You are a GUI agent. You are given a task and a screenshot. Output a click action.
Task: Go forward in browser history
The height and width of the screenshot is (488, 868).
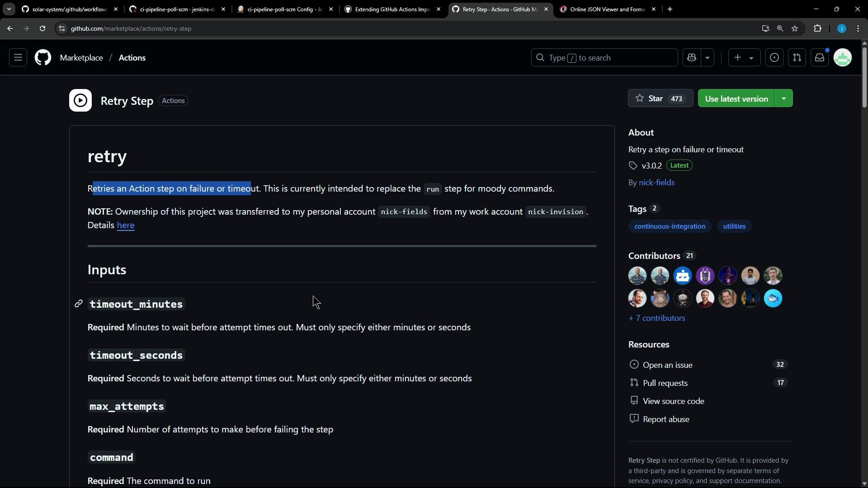click(26, 28)
